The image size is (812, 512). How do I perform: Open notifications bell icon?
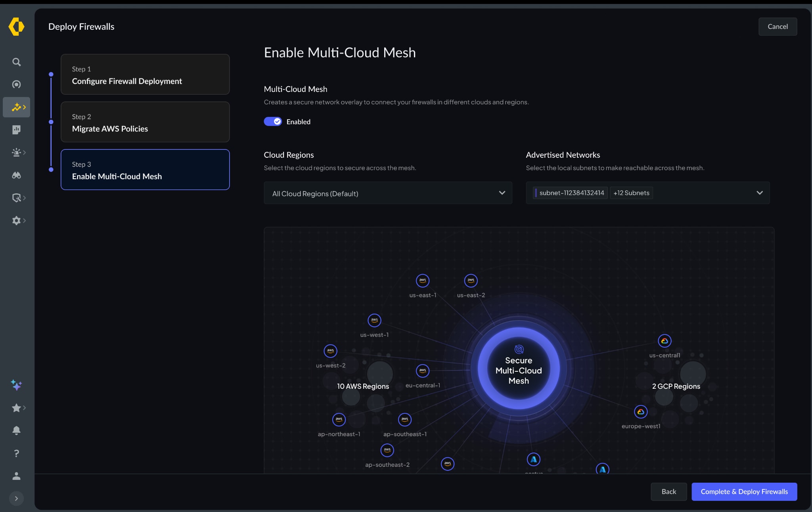[16, 430]
